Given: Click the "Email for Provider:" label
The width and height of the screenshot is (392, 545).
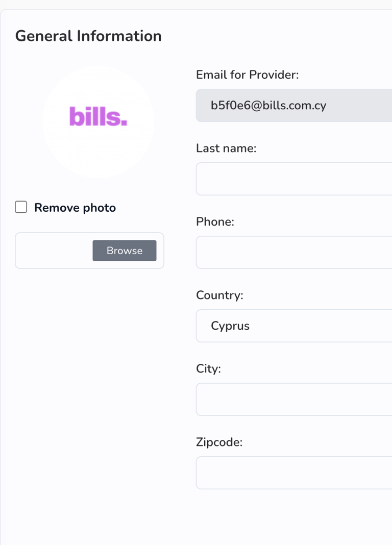Looking at the screenshot, I should pyautogui.click(x=247, y=75).
